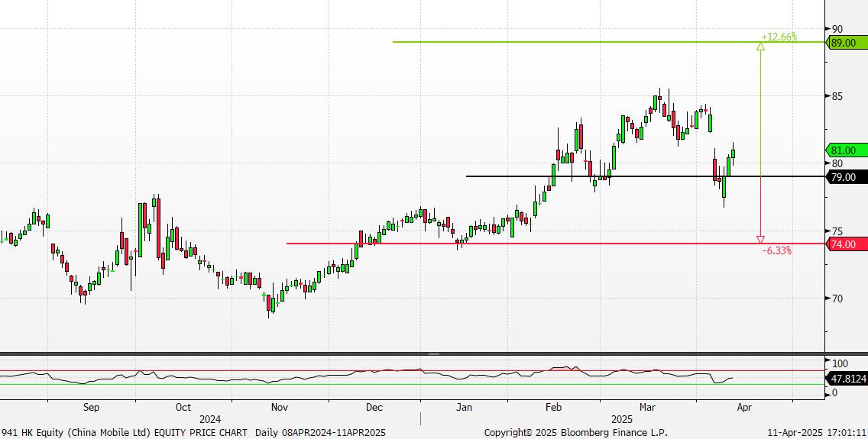Screen dimensions: 868x439
Task: Click the Dec month axis label
Action: pyautogui.click(x=374, y=408)
